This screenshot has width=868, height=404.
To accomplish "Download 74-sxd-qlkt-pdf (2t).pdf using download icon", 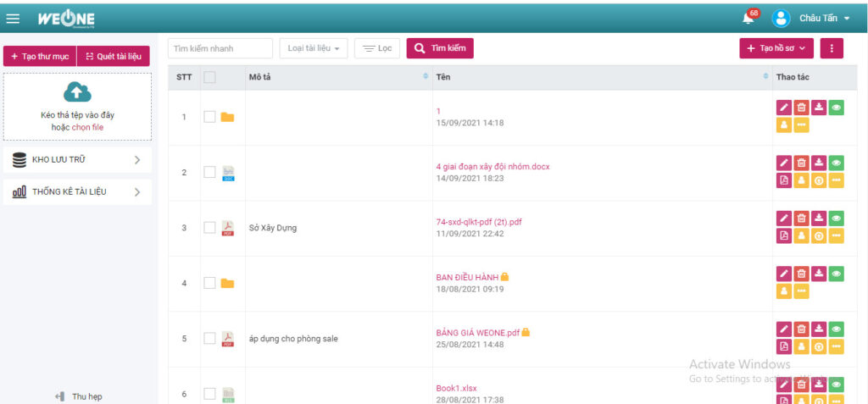I will (819, 218).
